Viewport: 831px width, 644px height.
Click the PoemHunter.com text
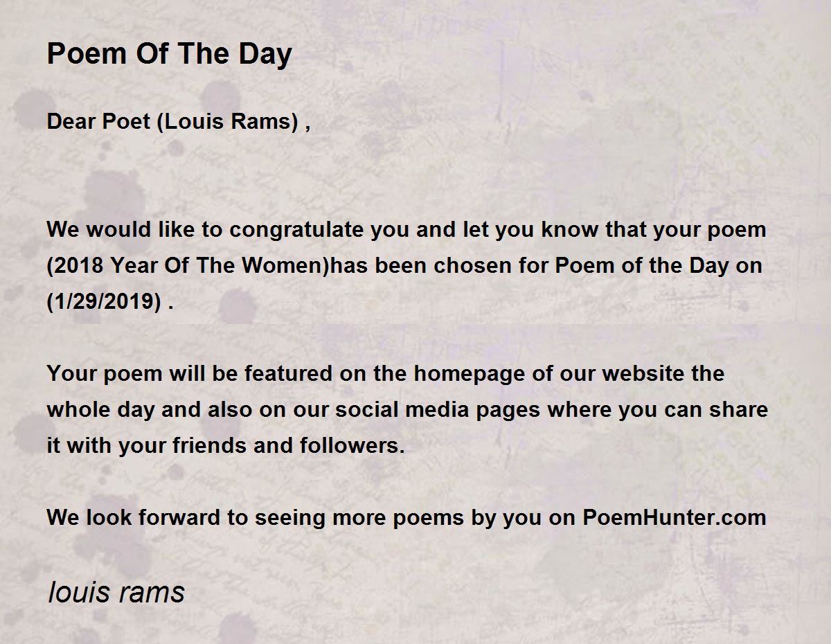click(x=674, y=517)
